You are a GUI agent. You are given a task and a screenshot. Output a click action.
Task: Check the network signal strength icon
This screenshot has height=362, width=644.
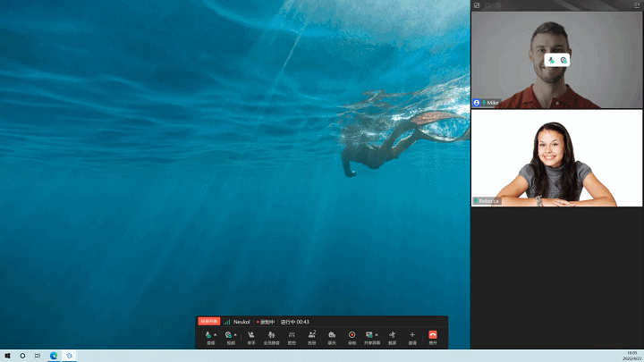(x=226, y=322)
